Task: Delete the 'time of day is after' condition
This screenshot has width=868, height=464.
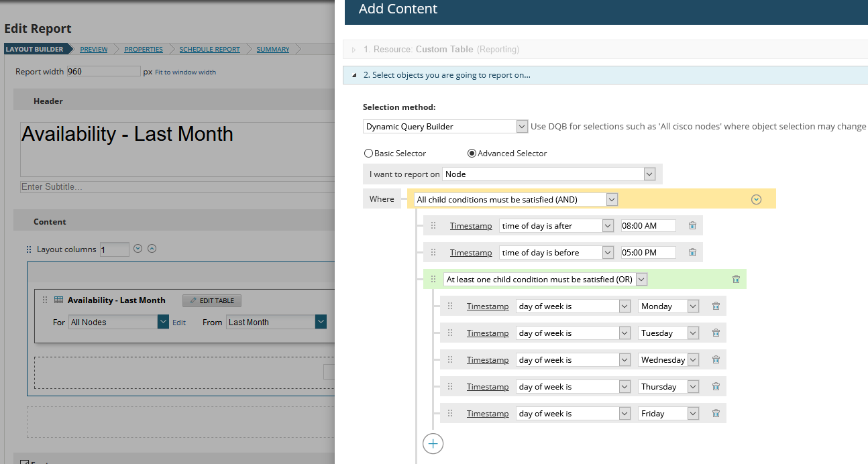Action: (692, 226)
